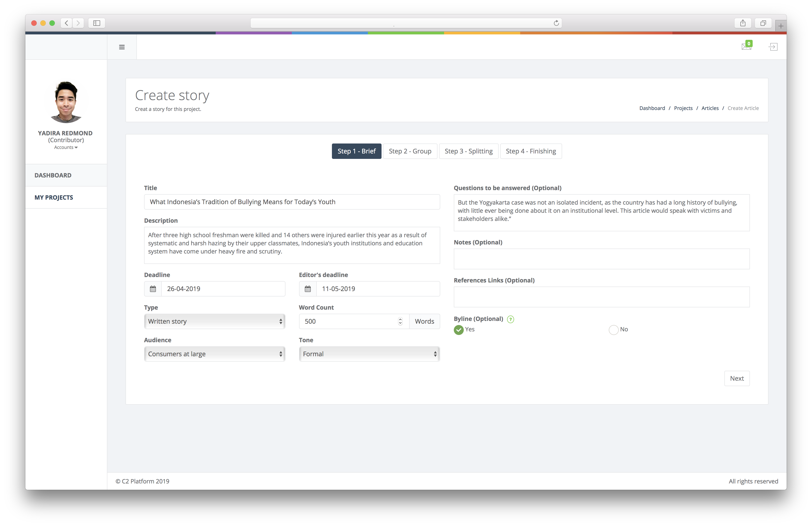Click the browser reload icon

click(556, 23)
